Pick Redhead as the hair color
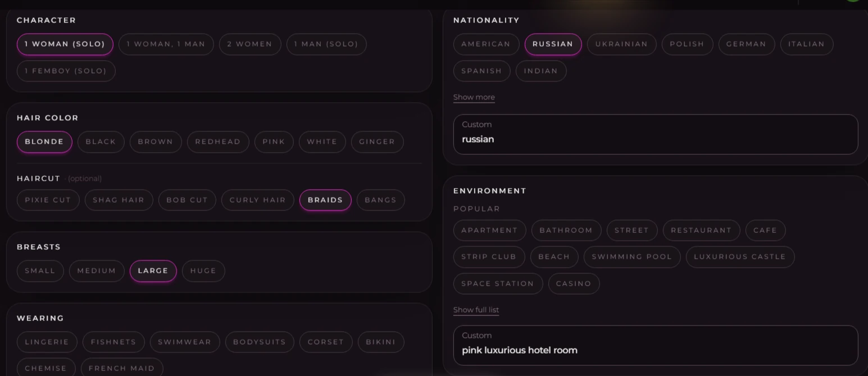This screenshot has width=868, height=376. click(x=218, y=141)
